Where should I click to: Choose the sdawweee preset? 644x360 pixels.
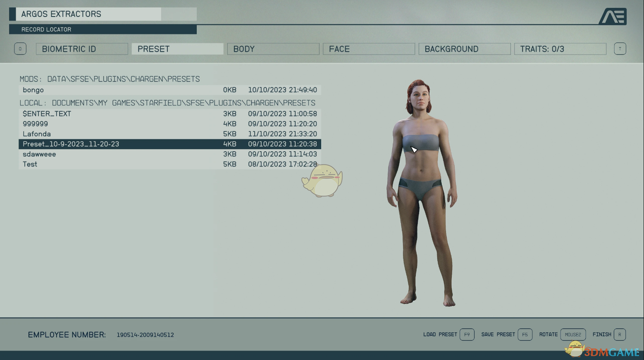pos(170,154)
